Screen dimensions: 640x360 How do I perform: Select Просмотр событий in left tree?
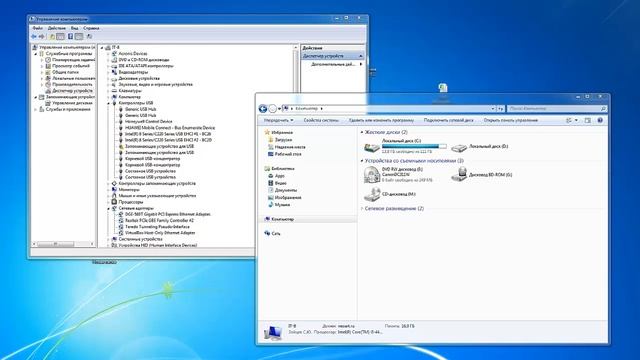pyautogui.click(x=67, y=66)
